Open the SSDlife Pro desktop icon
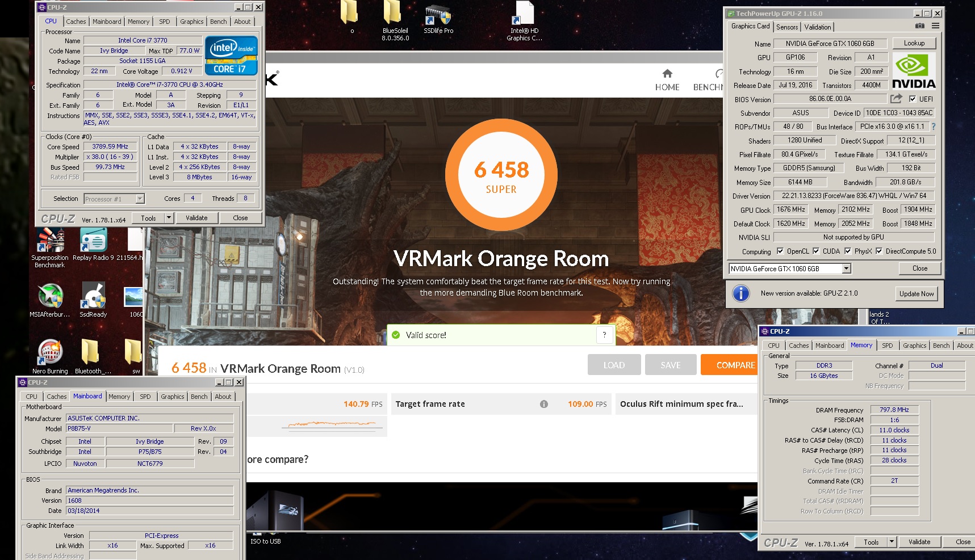This screenshot has width=975, height=560. [438, 14]
